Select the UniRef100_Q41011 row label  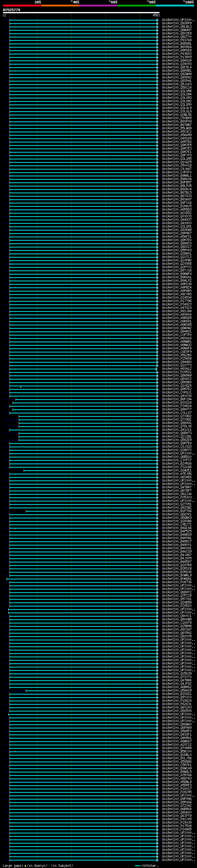pyautogui.click(x=177, y=430)
